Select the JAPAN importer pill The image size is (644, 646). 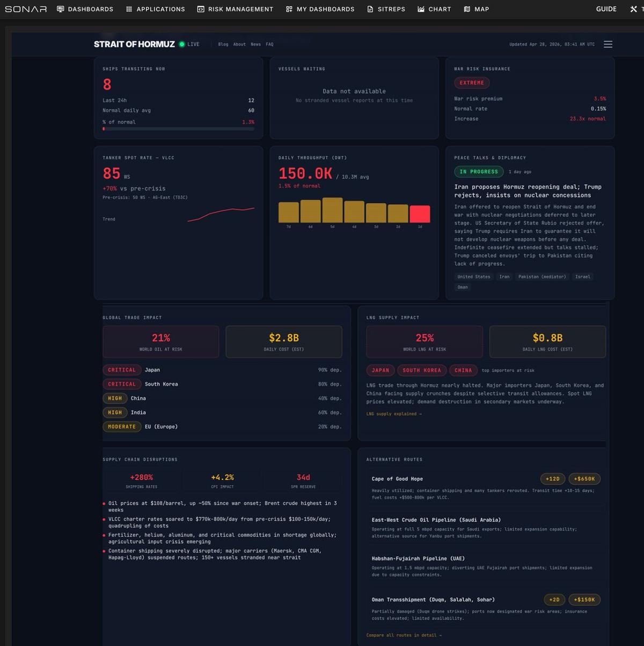(380, 370)
